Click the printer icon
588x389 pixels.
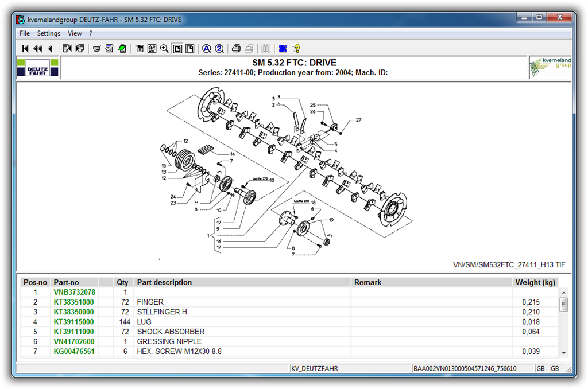236,48
